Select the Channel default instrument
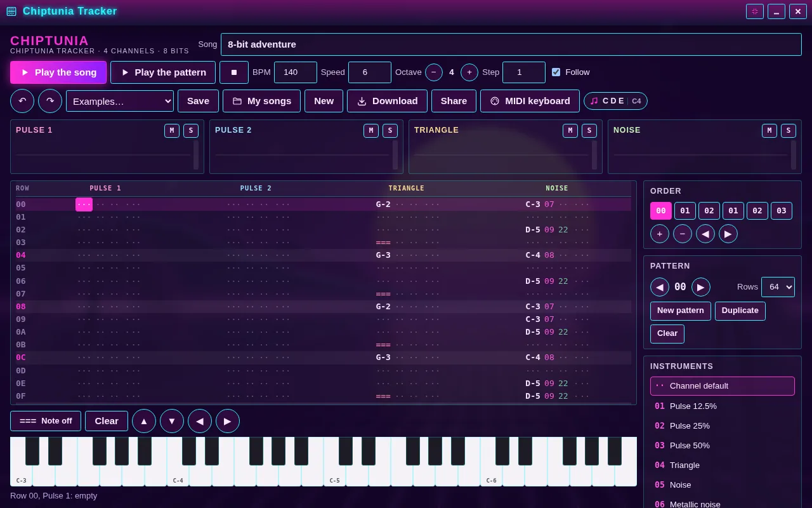This screenshot has width=812, height=508. point(723,386)
